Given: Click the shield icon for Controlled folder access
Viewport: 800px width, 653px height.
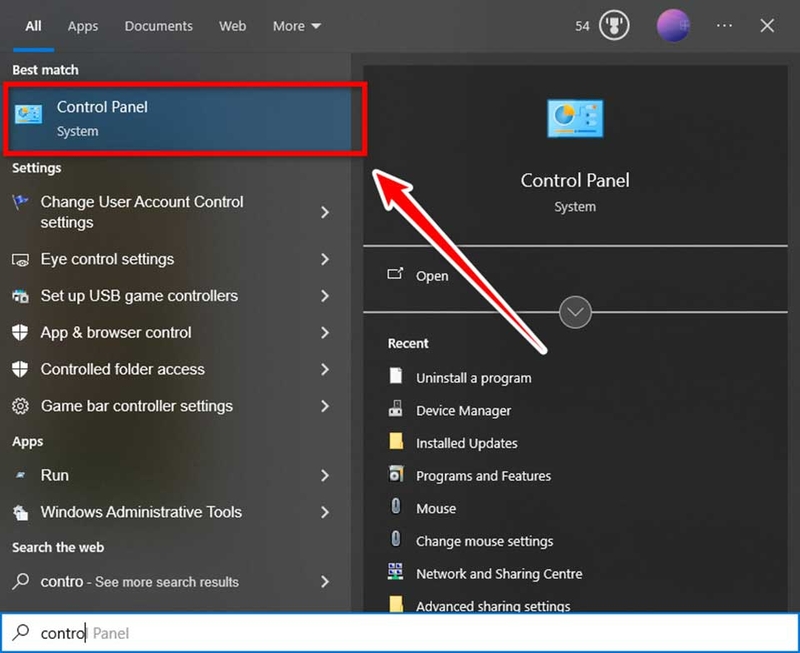Looking at the screenshot, I should click(x=20, y=369).
